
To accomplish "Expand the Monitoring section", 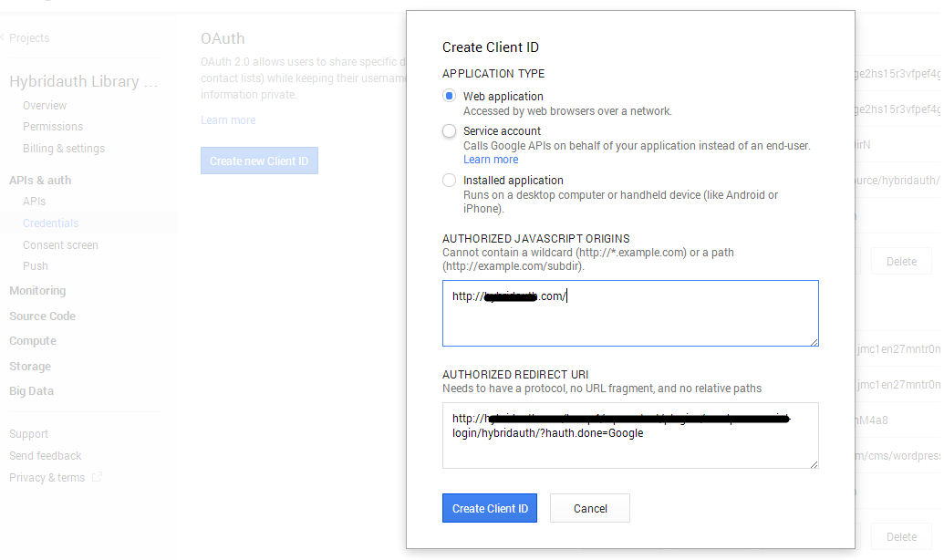I will tap(37, 290).
